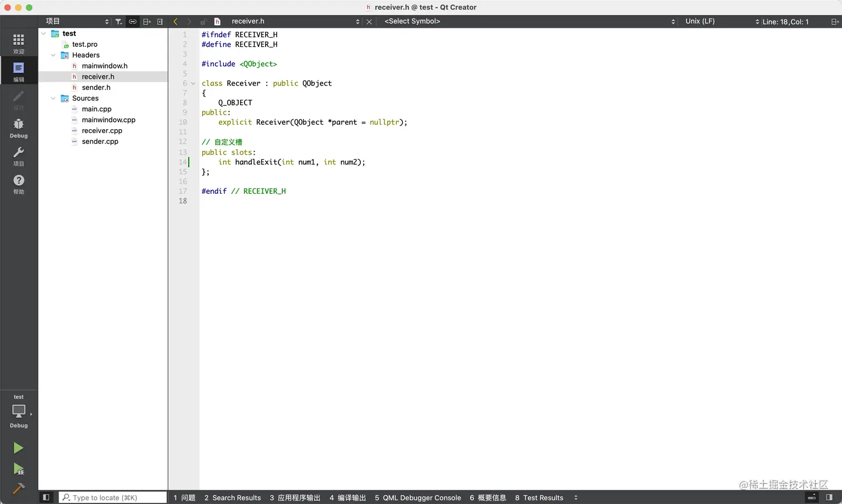Split the editor view

coord(835,22)
